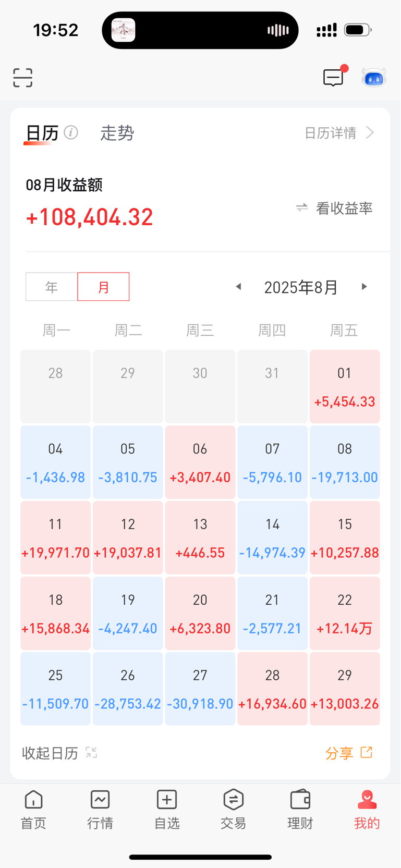Select day 07 cell -5,796.10
Image resolution: width=401 pixels, height=868 pixels.
coord(272,462)
